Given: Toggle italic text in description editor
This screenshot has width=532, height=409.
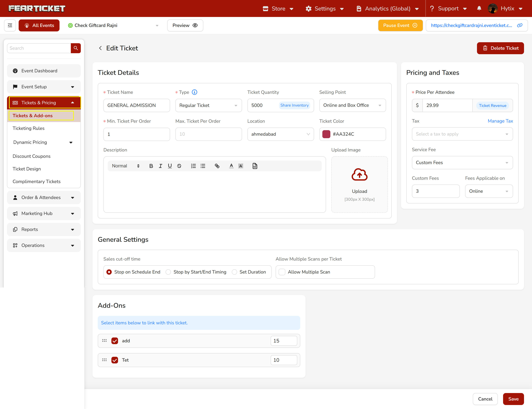Looking at the screenshot, I should (160, 166).
